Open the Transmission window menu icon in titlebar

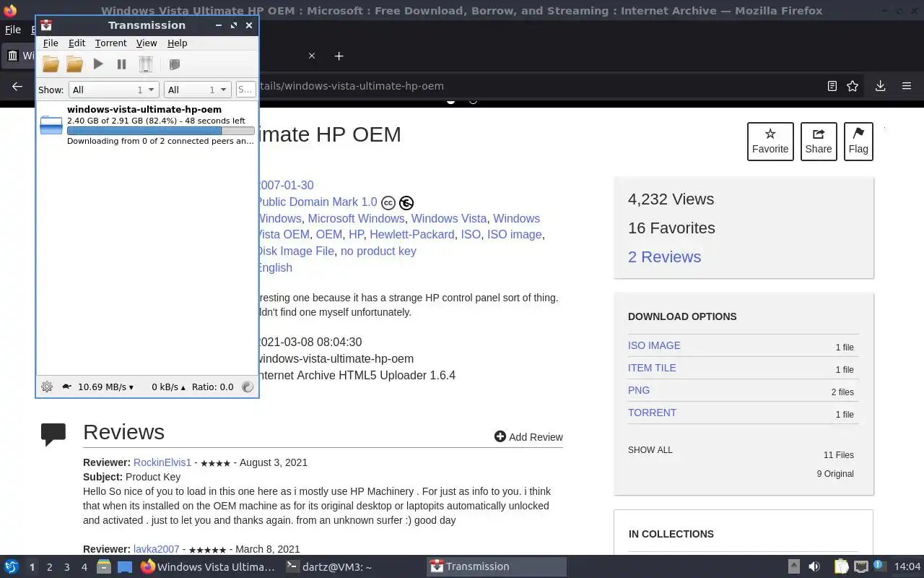pos(46,25)
